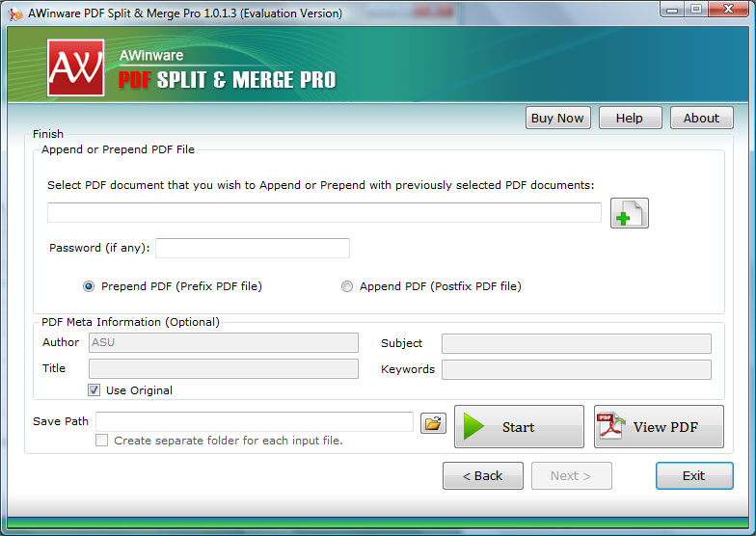Viewport: 756px width, 536px height.
Task: Open the About dialog button
Action: [702, 118]
